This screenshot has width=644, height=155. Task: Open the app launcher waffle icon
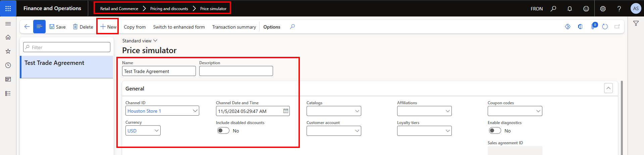[8, 8]
